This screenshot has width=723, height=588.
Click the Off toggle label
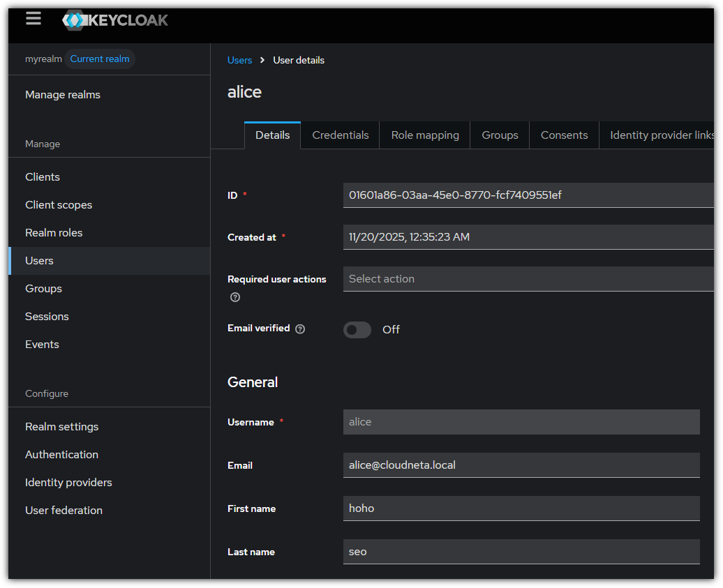pyautogui.click(x=391, y=329)
